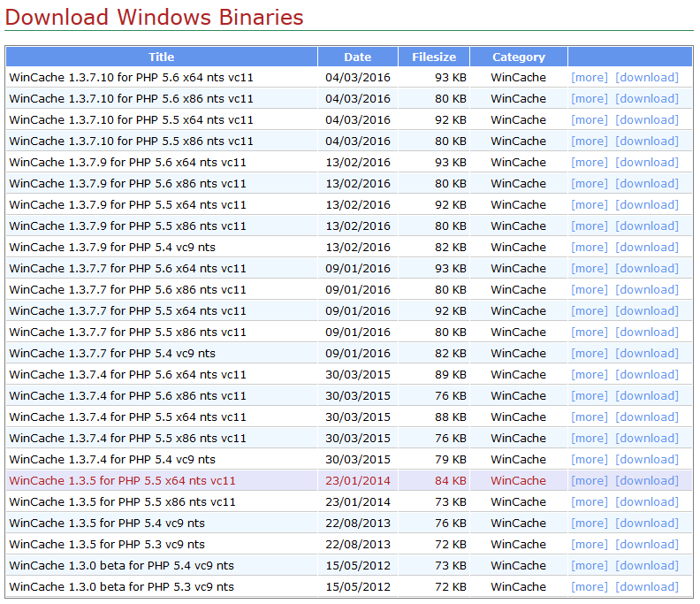Download WinCache 1.3.0 beta for PHP 5.4

click(647, 566)
